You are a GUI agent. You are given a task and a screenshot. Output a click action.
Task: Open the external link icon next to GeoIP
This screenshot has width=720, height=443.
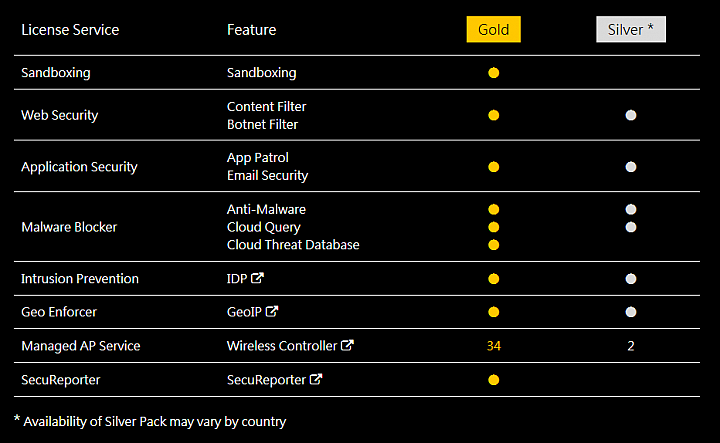(272, 311)
